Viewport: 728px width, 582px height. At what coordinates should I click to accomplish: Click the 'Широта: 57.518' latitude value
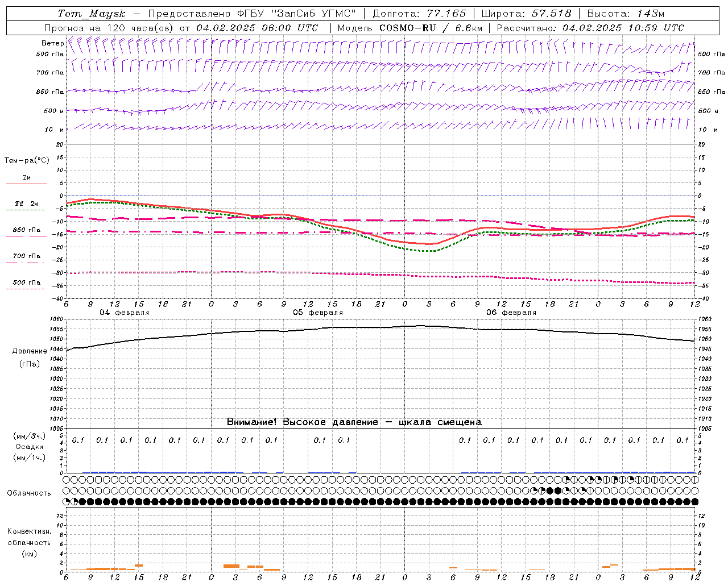pyautogui.click(x=526, y=14)
